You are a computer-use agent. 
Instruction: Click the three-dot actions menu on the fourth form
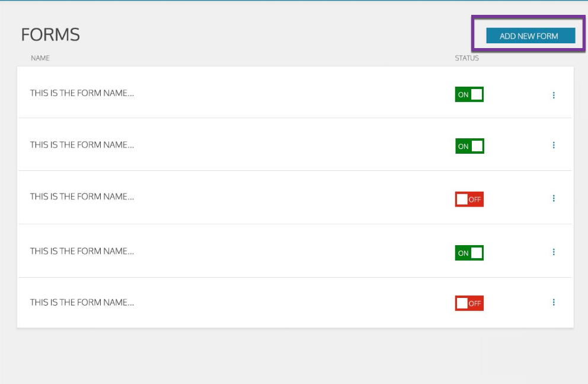click(554, 252)
